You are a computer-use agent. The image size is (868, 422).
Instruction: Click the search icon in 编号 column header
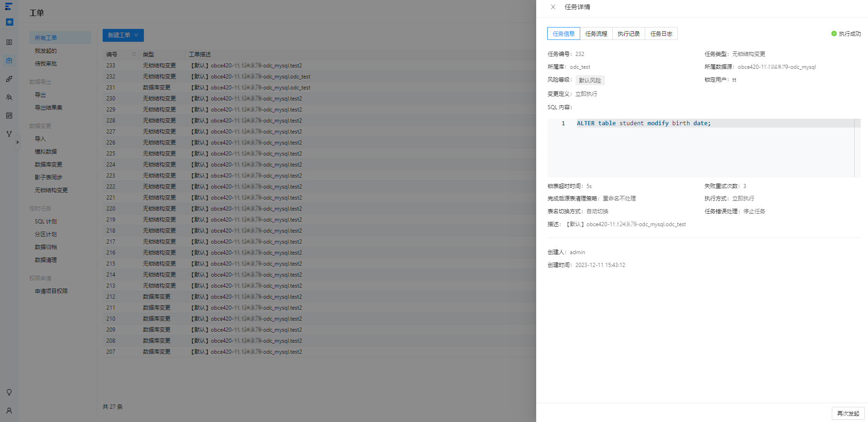click(134, 54)
